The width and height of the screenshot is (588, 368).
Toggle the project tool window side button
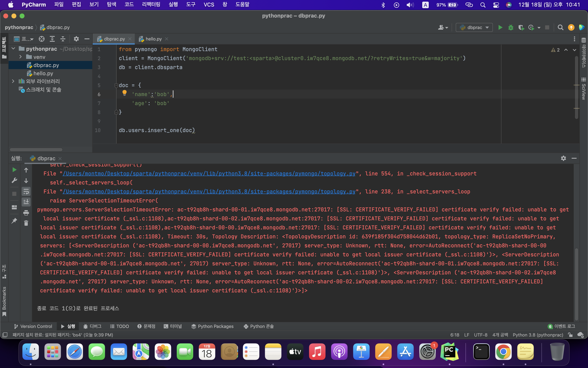tap(4, 48)
